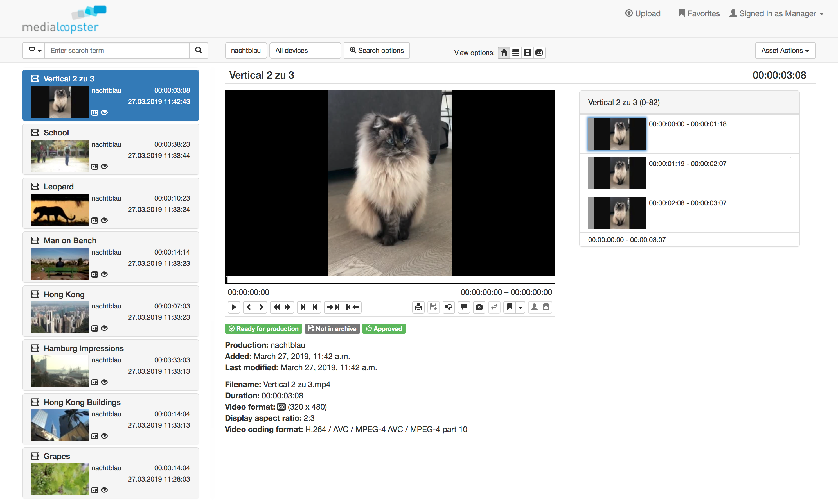Expand the bookmark dropdown arrow below the player
Viewport: 838px width, 504px height.
coord(520,307)
